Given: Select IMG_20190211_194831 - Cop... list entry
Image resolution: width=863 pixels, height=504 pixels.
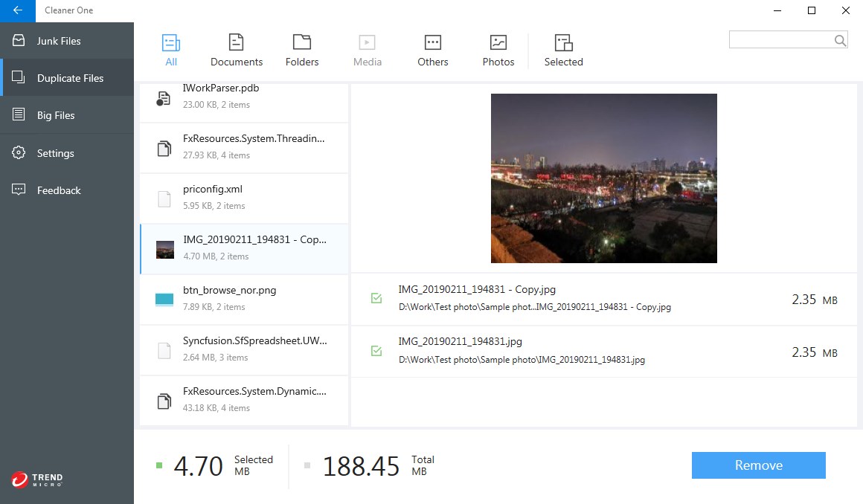Looking at the screenshot, I should 244,249.
